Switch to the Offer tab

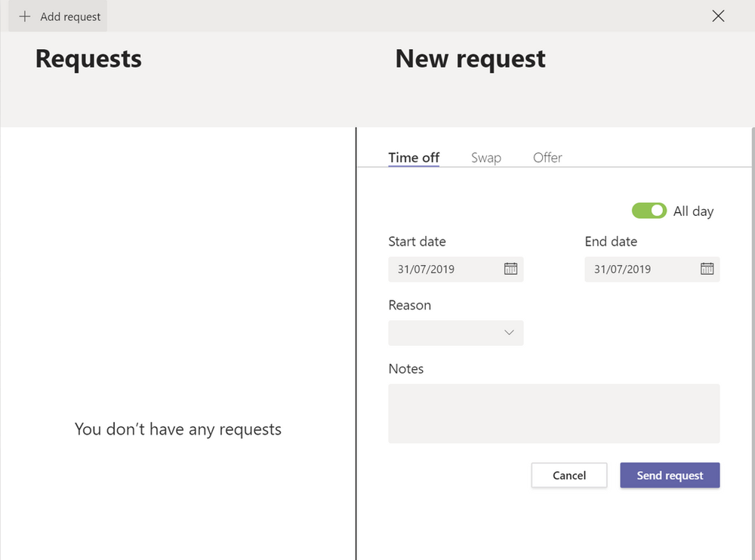(x=547, y=157)
